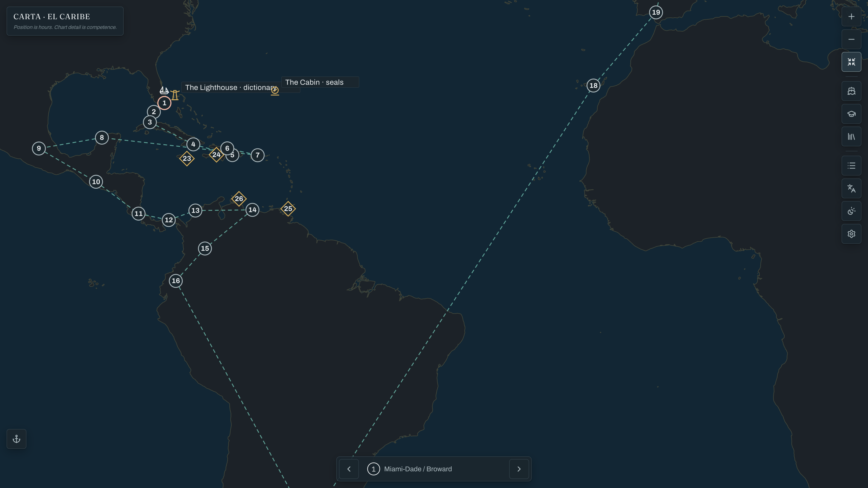Select waypoint 15 marker

pyautogui.click(x=205, y=249)
